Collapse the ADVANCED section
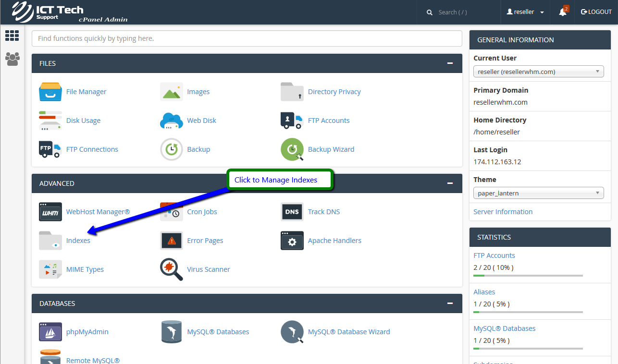 (x=450, y=183)
